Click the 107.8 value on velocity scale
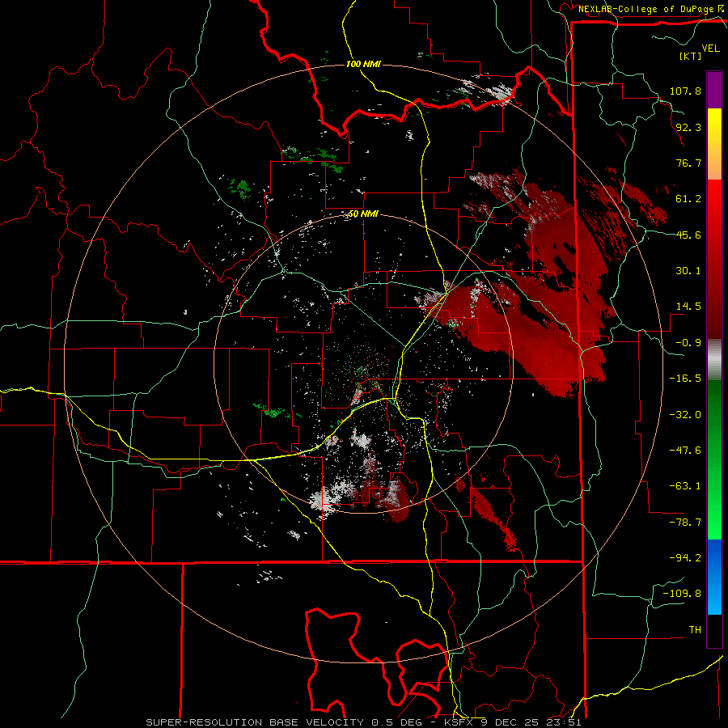728x728 pixels. click(685, 91)
